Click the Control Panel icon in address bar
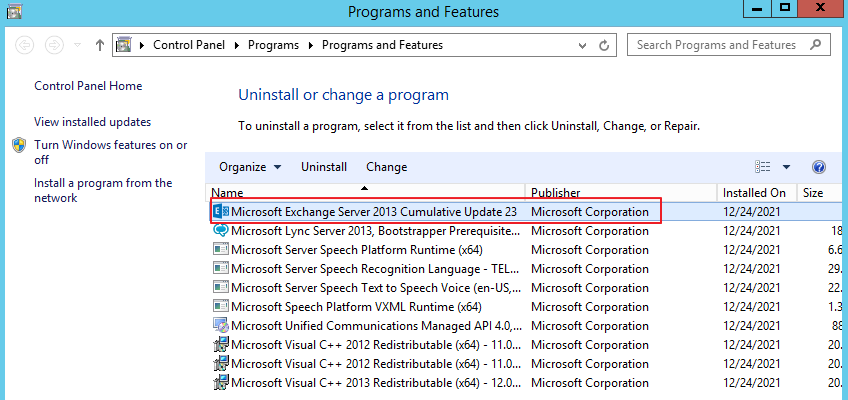This screenshot has width=848, height=400. click(x=124, y=45)
